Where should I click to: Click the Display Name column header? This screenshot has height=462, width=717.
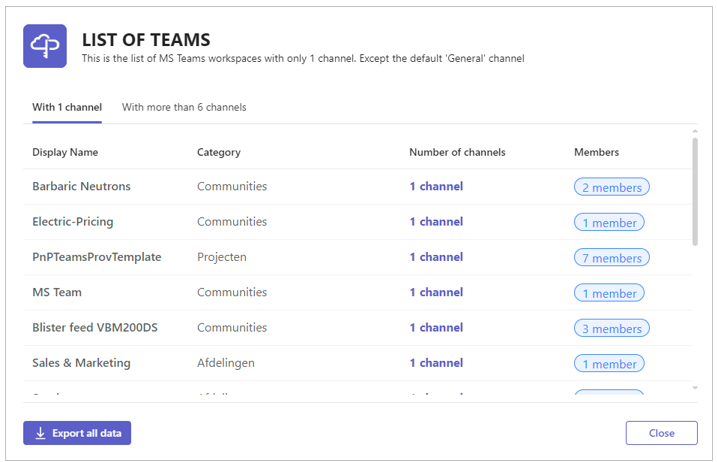[x=65, y=152]
